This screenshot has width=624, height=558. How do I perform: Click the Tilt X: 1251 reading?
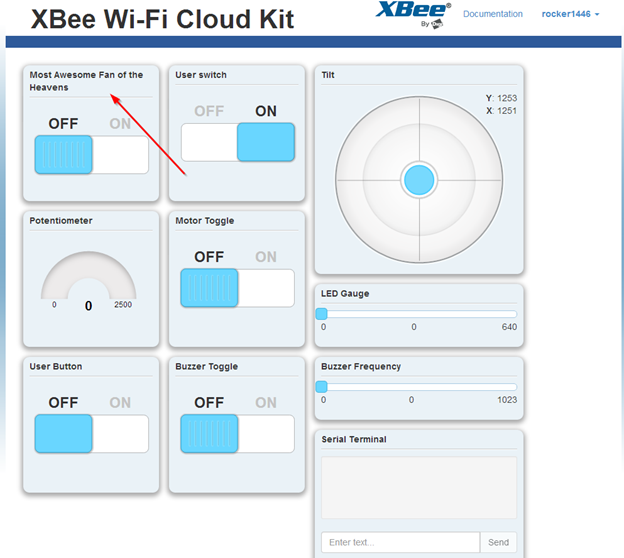501,111
